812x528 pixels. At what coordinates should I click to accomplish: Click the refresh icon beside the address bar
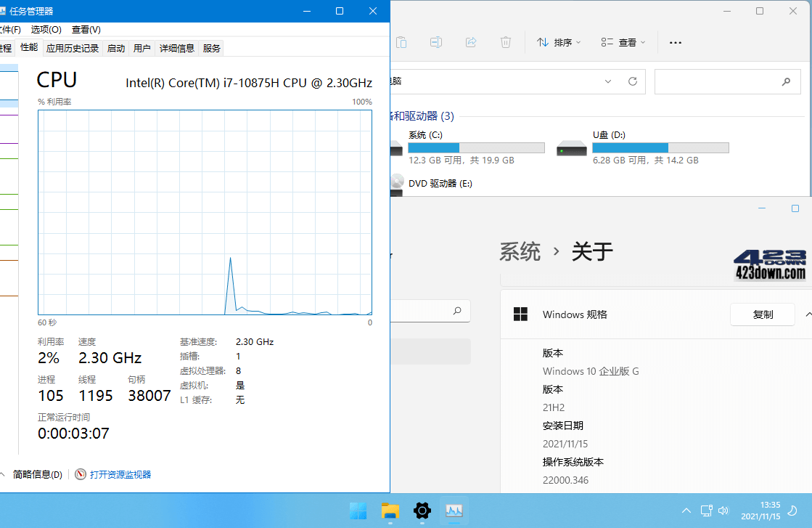click(x=632, y=81)
